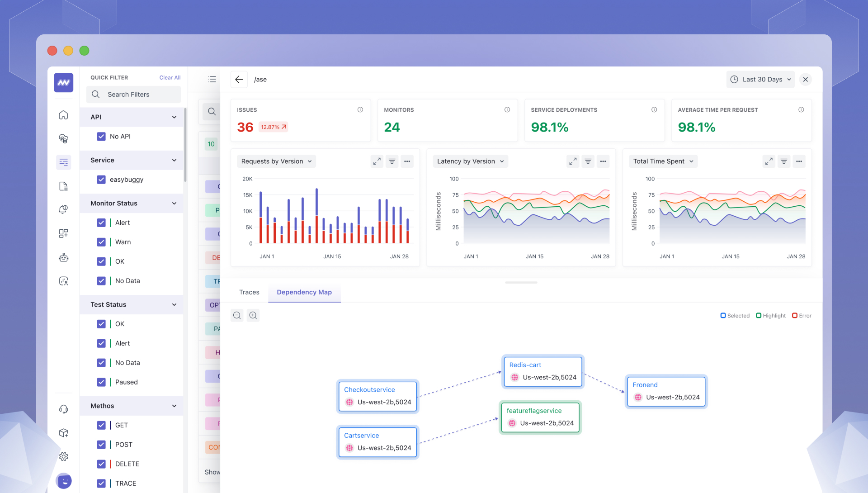Click the settings gear icon in the sidebar

click(63, 456)
